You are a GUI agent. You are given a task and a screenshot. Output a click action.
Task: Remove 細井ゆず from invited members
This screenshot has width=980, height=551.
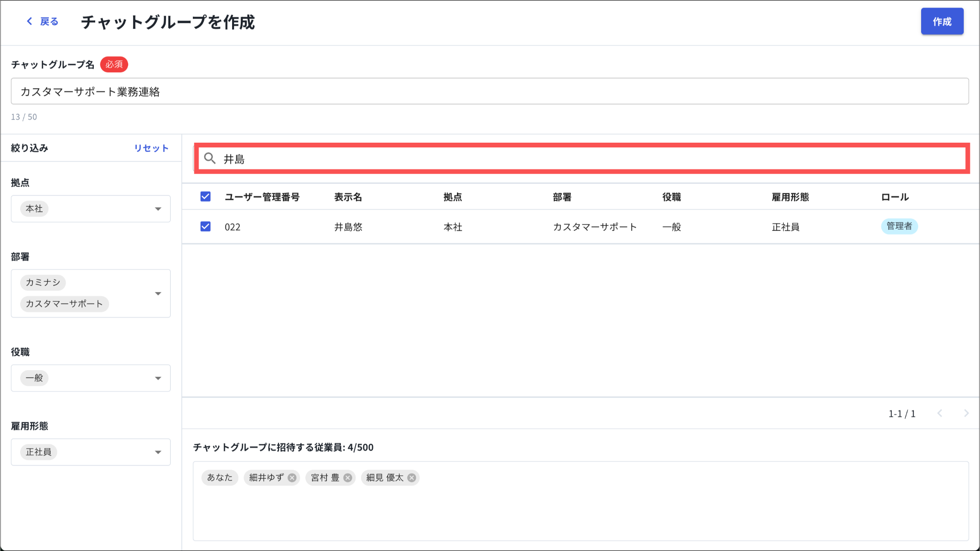[292, 478]
